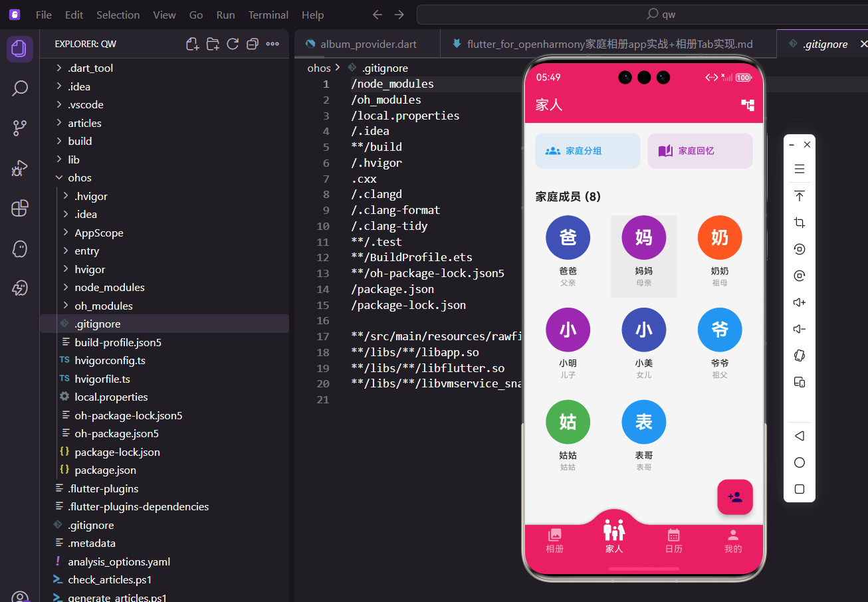868x602 pixels.
Task: Switch to album_provider.dart tab
Action: click(x=368, y=44)
